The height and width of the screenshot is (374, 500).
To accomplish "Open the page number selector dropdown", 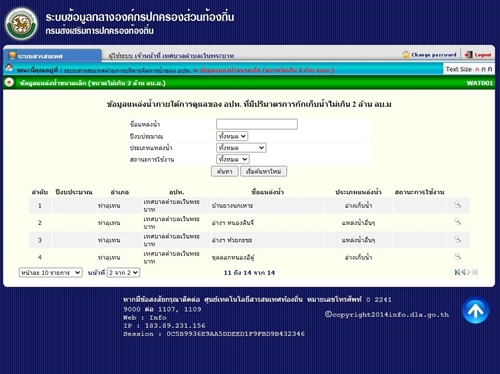I will click(123, 273).
